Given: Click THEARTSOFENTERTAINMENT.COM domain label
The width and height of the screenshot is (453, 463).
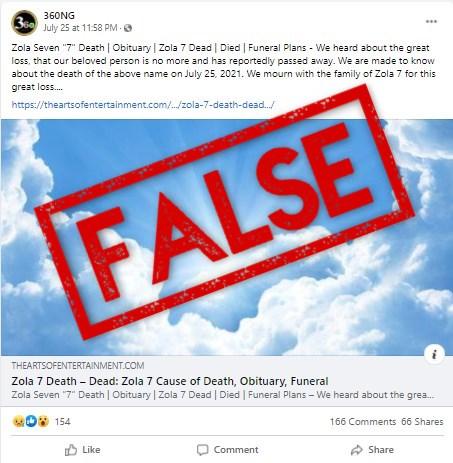Looking at the screenshot, I should click(78, 366).
